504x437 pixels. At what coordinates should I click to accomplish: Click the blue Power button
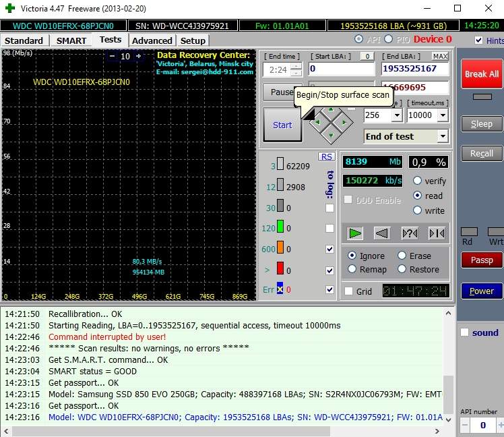pos(482,291)
